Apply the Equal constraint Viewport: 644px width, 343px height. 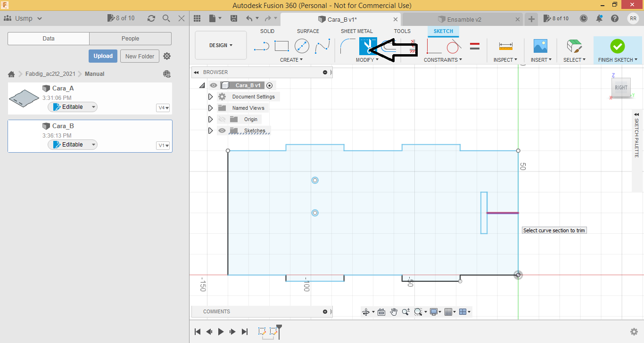coord(475,46)
